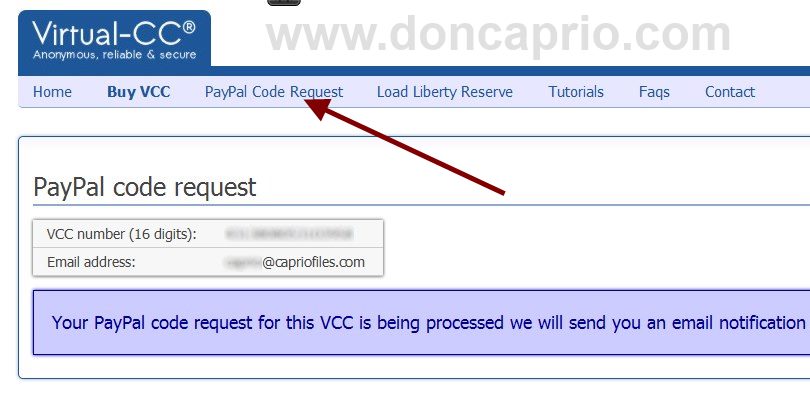Select the @capriofiles.com email value
Screen dimensions: 810x401
tap(295, 262)
